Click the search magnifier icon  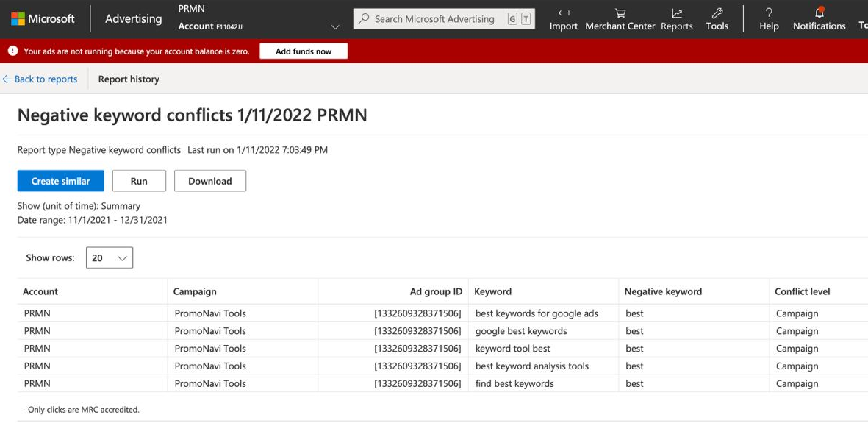point(364,18)
